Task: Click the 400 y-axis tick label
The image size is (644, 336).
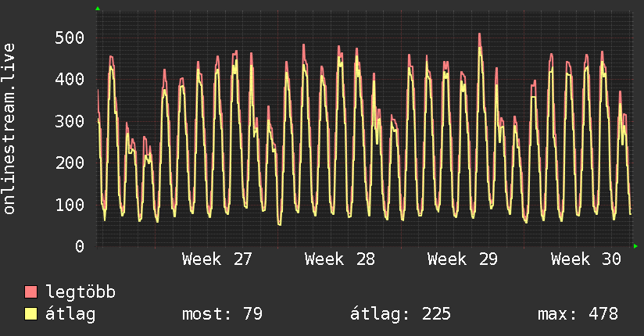Action: click(70, 79)
